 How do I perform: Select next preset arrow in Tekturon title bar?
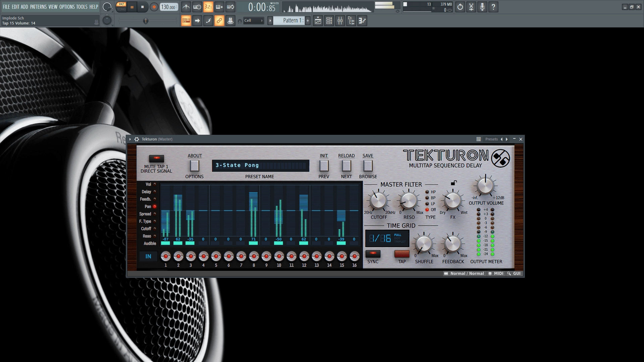tap(507, 139)
